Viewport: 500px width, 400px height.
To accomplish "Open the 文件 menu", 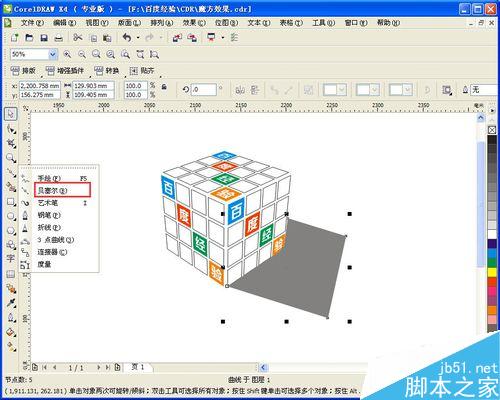I will (x=32, y=23).
